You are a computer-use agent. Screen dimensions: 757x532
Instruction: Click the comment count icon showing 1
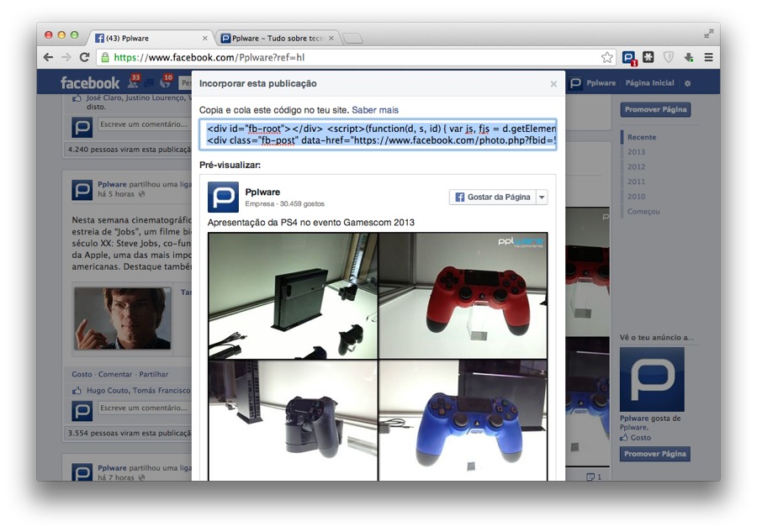(x=593, y=477)
